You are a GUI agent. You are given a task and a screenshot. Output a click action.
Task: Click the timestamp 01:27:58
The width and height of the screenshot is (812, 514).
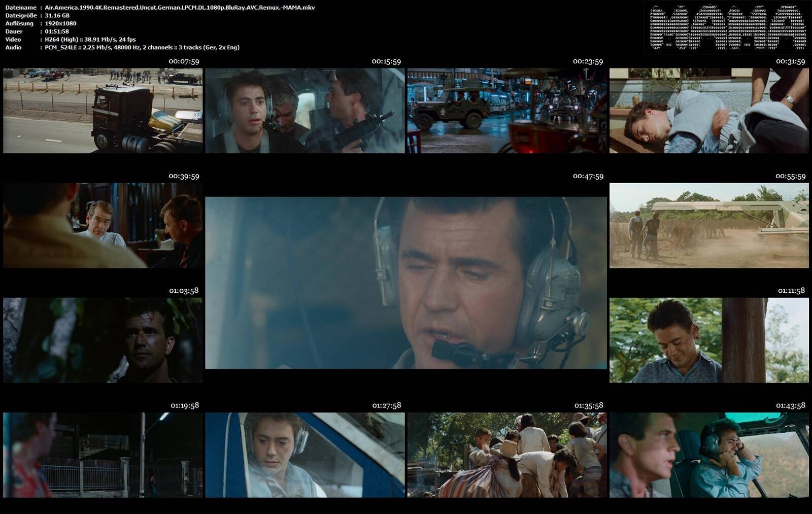pyautogui.click(x=387, y=405)
